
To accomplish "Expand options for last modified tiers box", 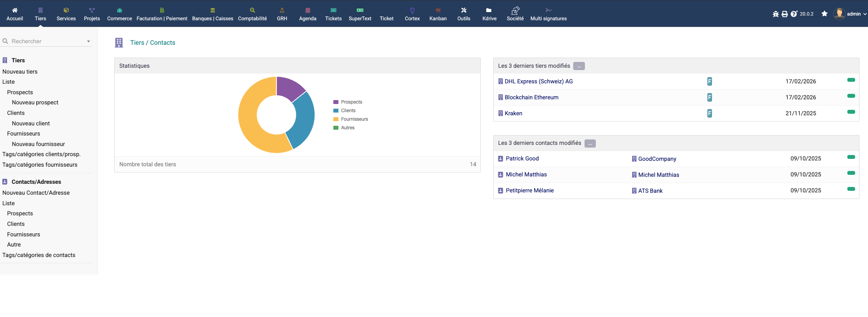I will [579, 66].
